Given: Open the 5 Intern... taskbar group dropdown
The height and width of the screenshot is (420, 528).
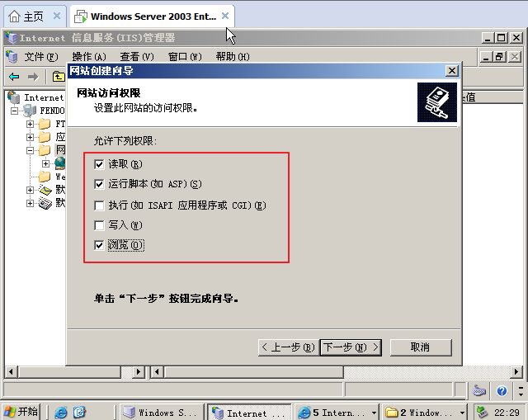Looking at the screenshot, I should 374,413.
